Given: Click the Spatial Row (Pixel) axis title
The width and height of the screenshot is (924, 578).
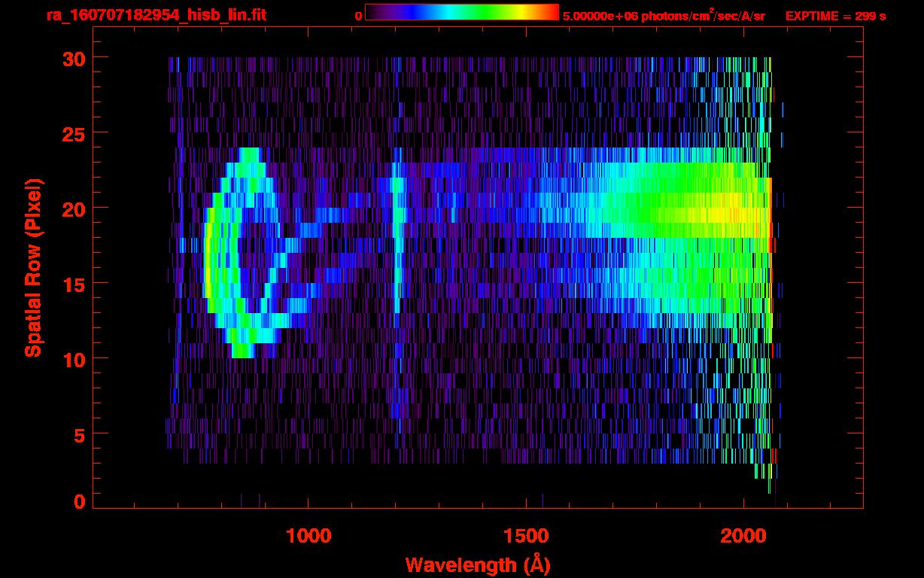Looking at the screenshot, I should (x=33, y=268).
